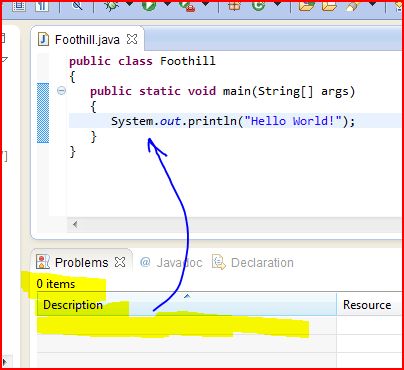Close the Foothill.java editor tab
This screenshot has width=404, height=370.
132,39
